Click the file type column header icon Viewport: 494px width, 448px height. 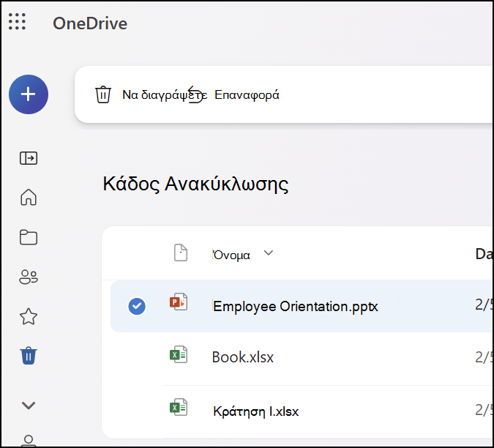tap(181, 253)
